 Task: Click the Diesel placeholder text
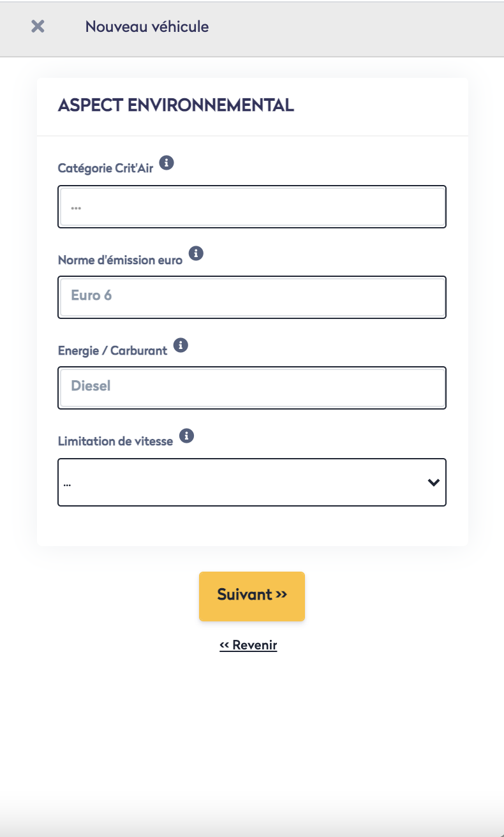[x=91, y=386]
